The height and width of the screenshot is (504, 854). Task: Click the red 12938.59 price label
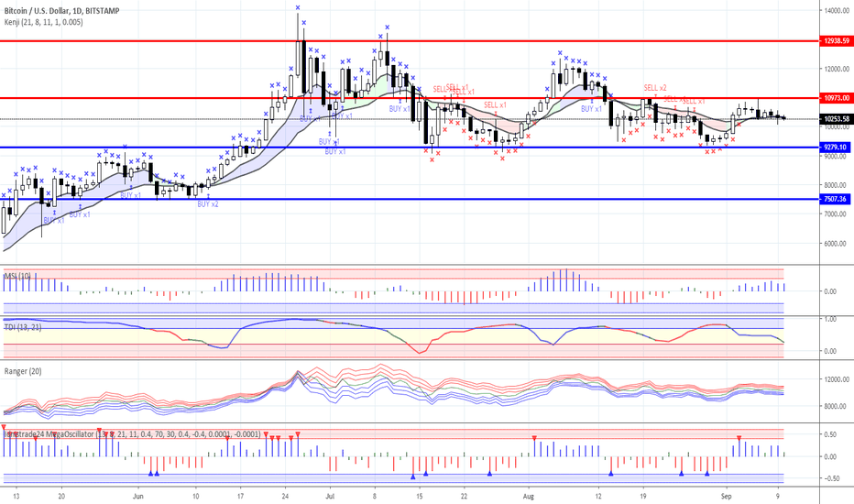(x=836, y=41)
